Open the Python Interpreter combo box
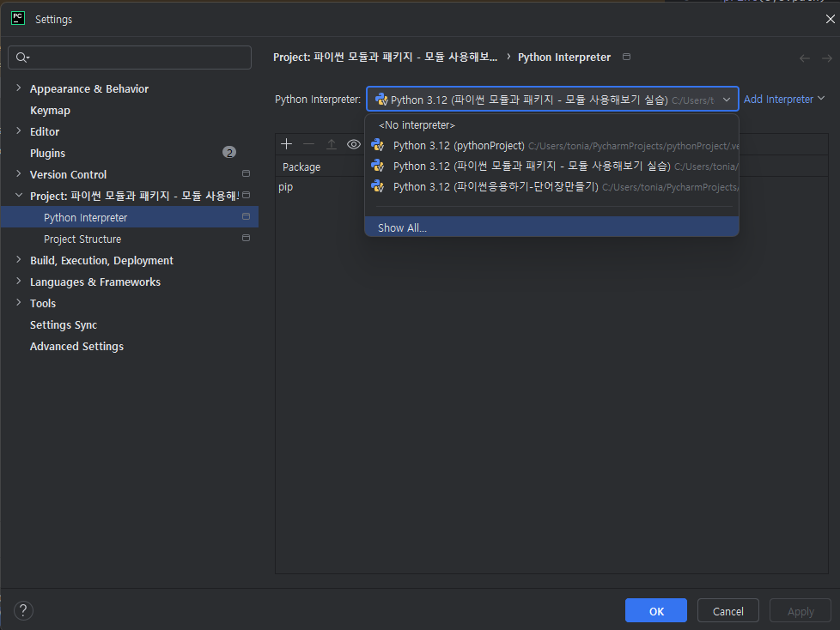The height and width of the screenshot is (630, 840). click(x=552, y=100)
